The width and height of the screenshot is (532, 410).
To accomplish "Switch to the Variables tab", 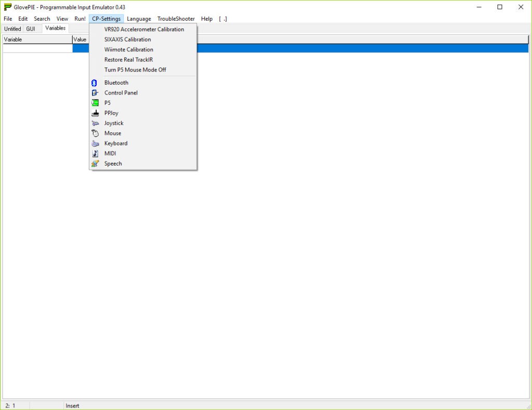I will pyautogui.click(x=55, y=28).
